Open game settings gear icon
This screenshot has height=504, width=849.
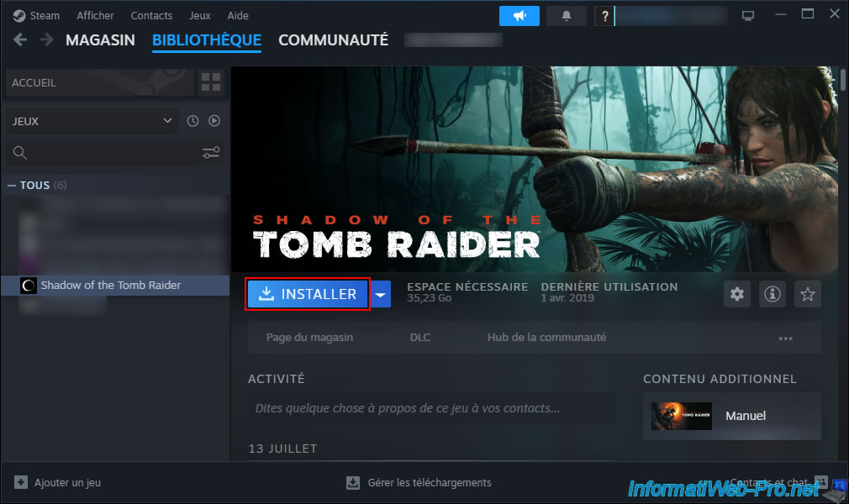[x=737, y=294]
